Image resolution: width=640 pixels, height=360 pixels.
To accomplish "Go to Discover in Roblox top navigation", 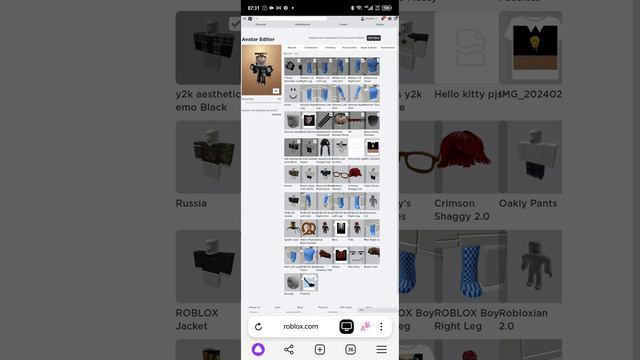I will click(260, 24).
